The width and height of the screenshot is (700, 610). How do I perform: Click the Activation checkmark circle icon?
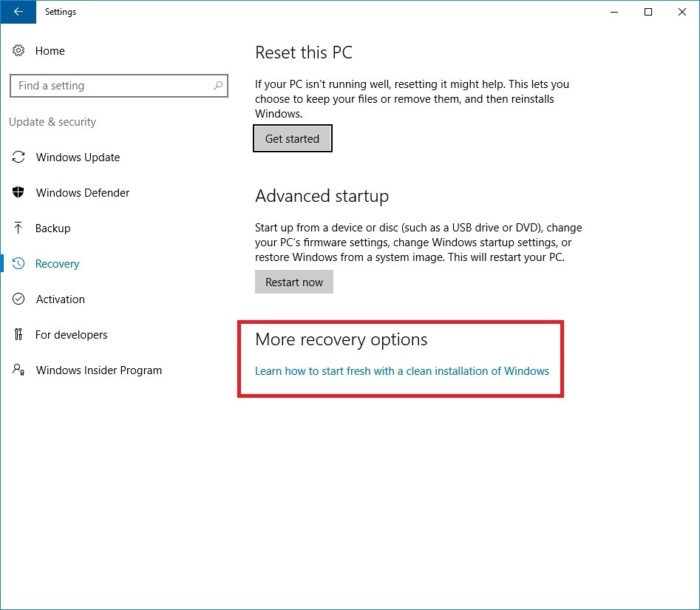coord(18,299)
